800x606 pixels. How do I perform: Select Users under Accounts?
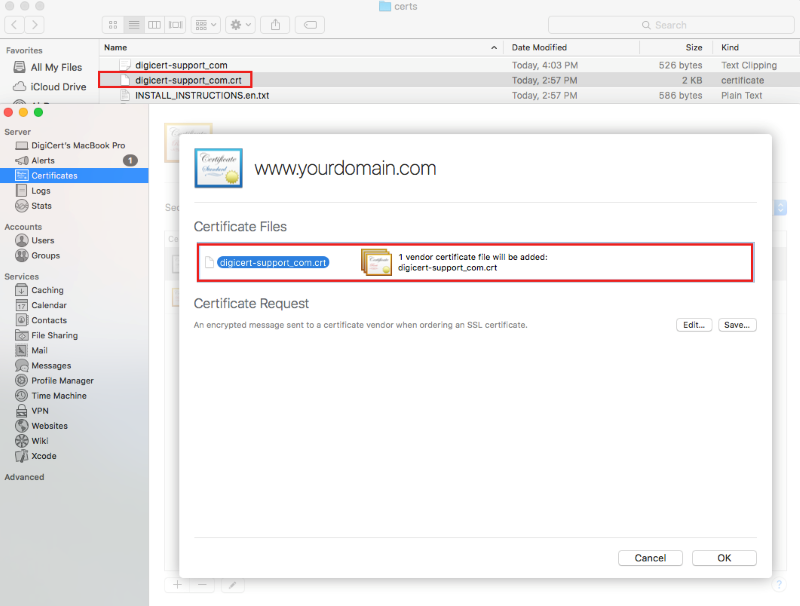pyautogui.click(x=43, y=240)
